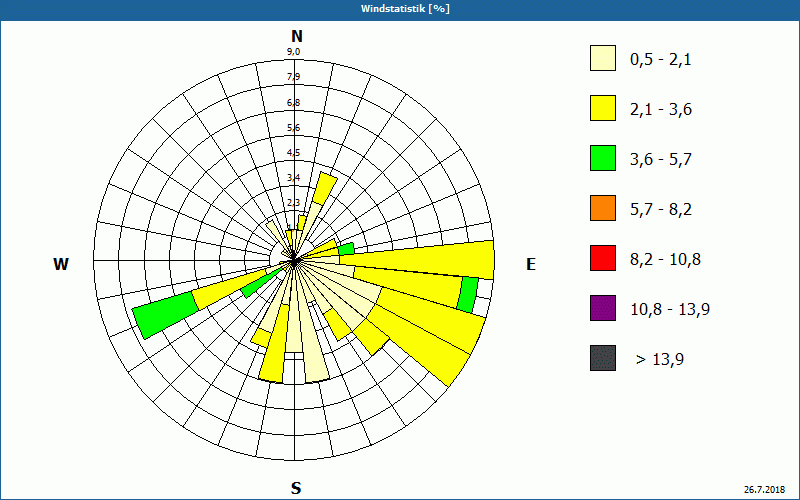Viewport: 800px width, 500px height.
Task: Click the green segment on the east-southeast bar
Action: coord(467,295)
